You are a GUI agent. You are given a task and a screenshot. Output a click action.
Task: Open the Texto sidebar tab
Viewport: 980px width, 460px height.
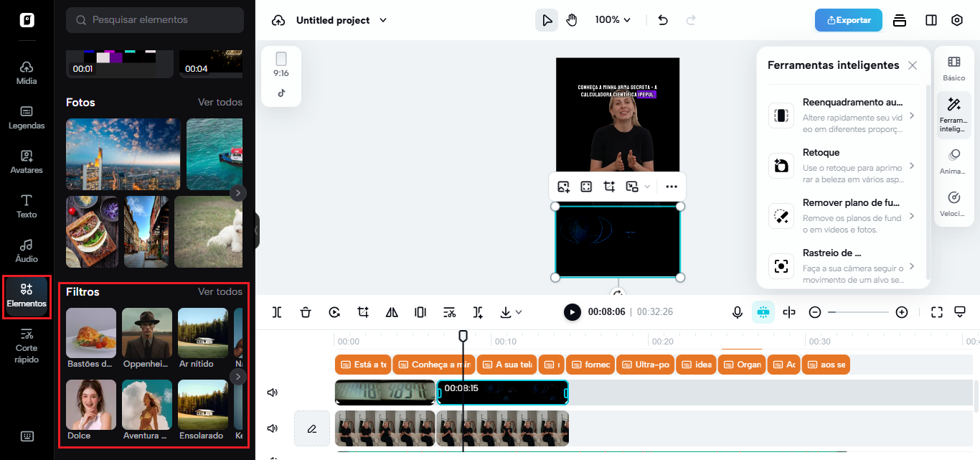pos(27,206)
